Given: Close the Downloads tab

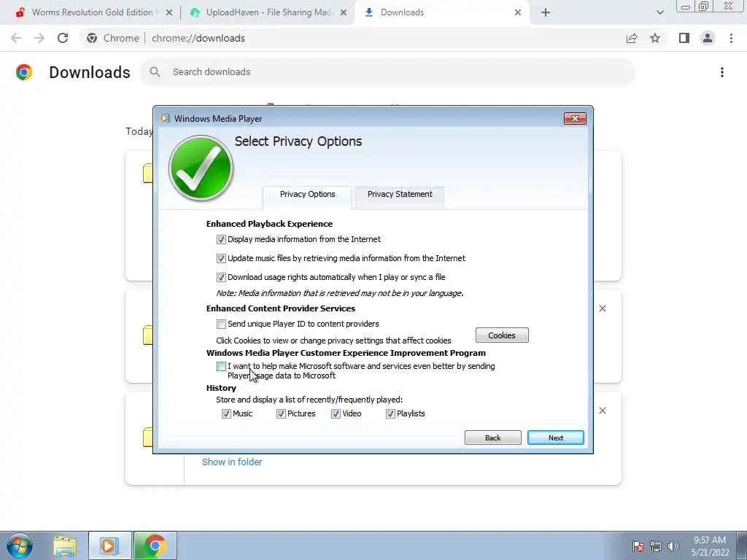Looking at the screenshot, I should (x=518, y=13).
